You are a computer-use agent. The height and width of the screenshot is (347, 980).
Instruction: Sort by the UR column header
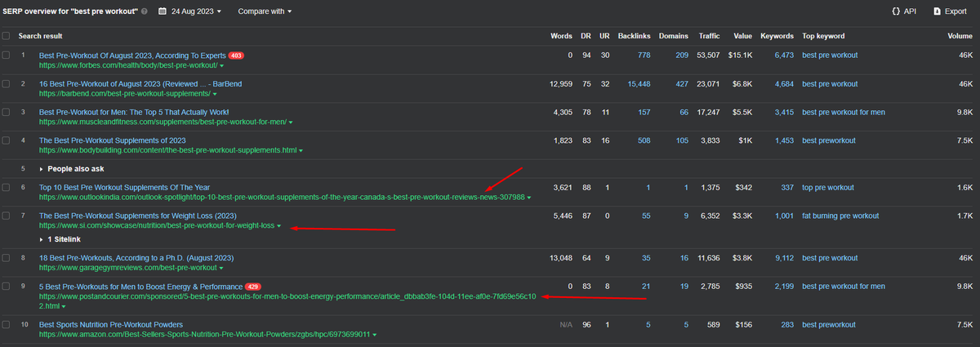click(x=604, y=36)
